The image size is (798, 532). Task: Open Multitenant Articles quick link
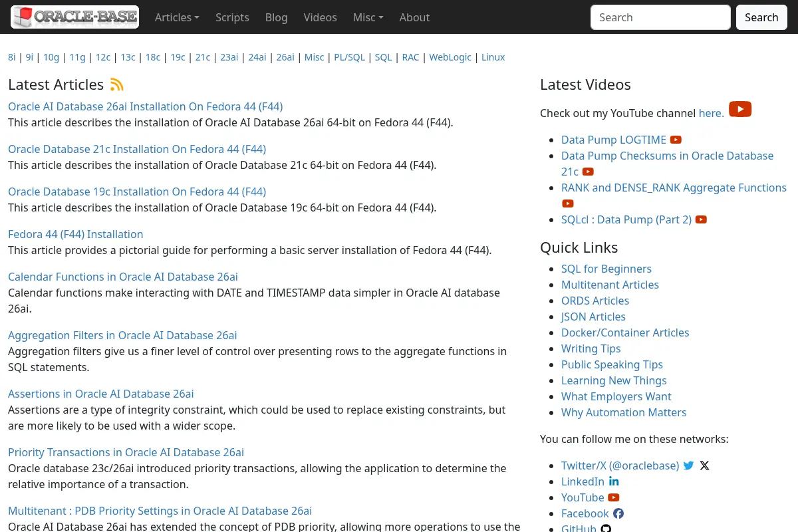click(610, 285)
